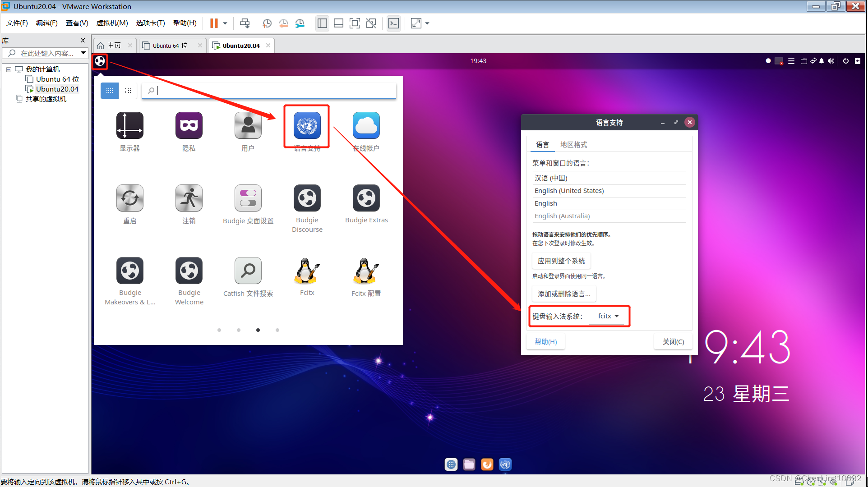868x487 pixels.
Task: Pause the virtual machine from VMware toolbar
Action: pos(214,23)
